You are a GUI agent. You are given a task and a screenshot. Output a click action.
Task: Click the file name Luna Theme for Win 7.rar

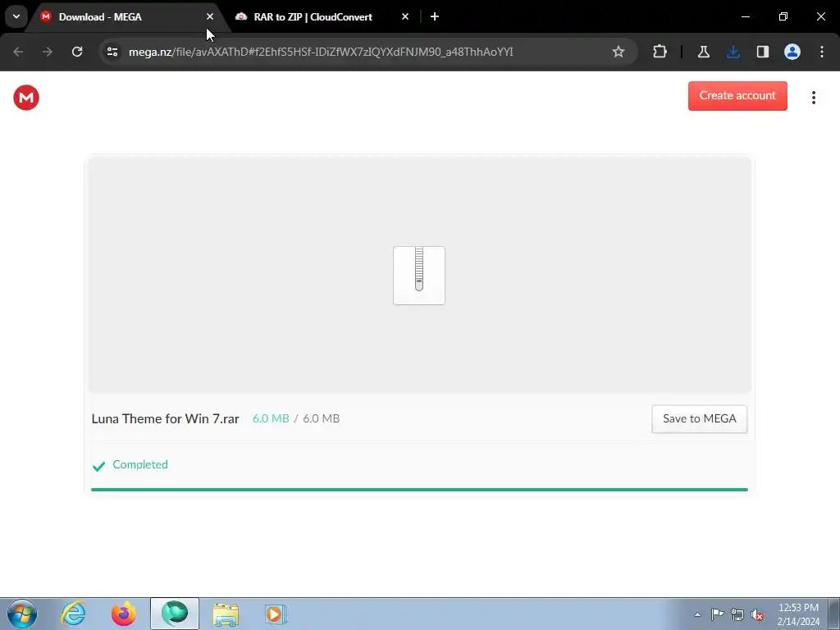click(165, 419)
